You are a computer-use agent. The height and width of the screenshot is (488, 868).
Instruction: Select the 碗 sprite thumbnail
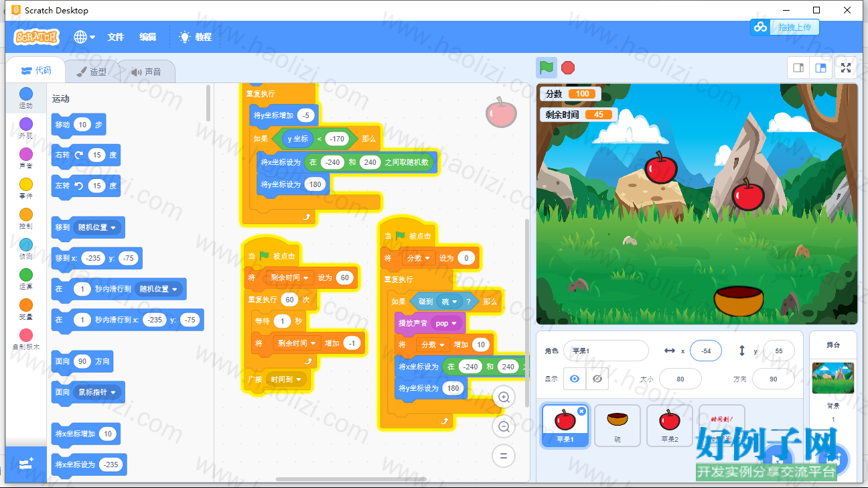coord(617,425)
